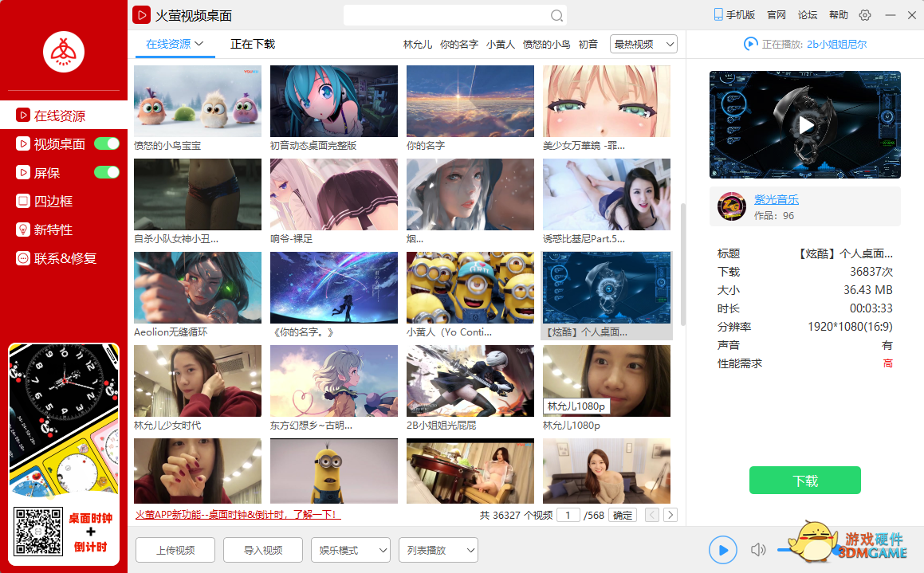Click the 2b小姐姐尼尔 now playing title
Viewport: 924px width, 573px height.
click(836, 44)
